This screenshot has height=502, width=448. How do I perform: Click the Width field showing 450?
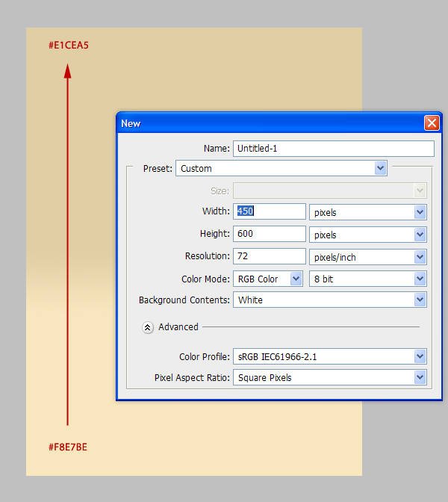point(270,211)
